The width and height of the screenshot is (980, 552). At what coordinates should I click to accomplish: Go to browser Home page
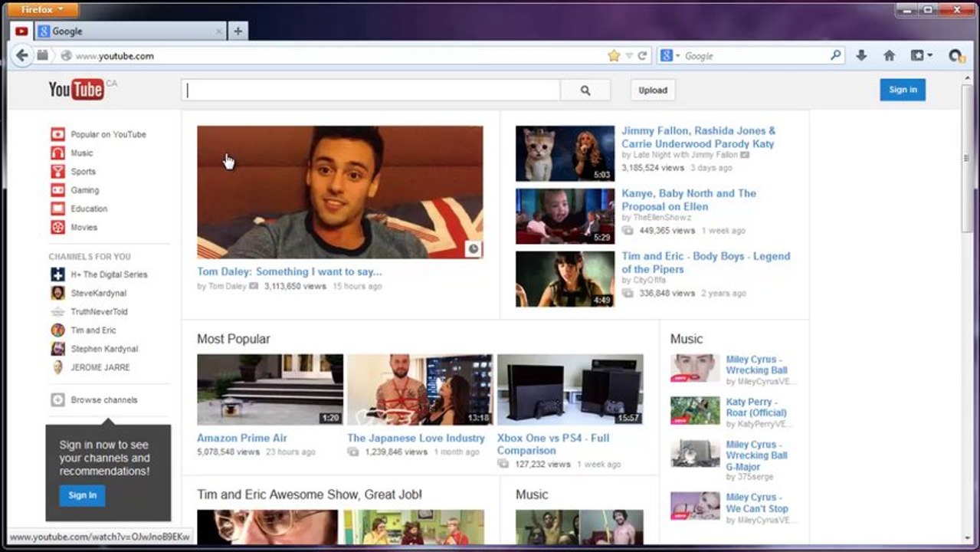[889, 55]
